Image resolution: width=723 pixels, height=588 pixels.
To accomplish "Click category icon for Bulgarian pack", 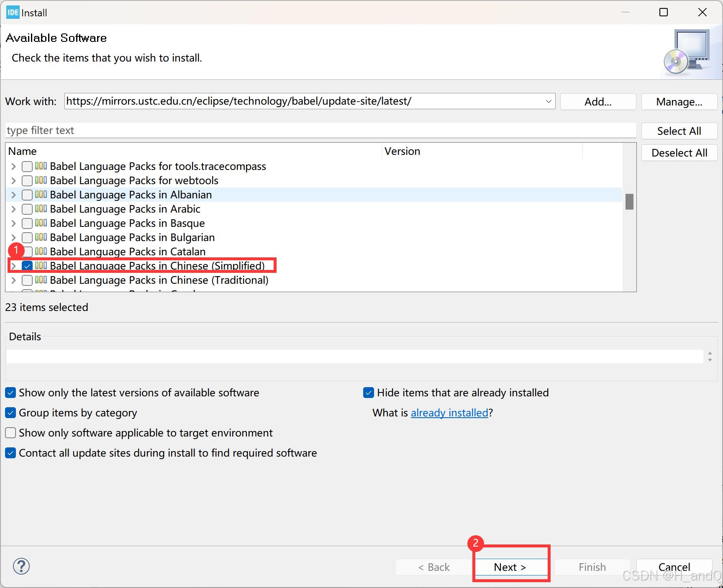I will (x=41, y=237).
